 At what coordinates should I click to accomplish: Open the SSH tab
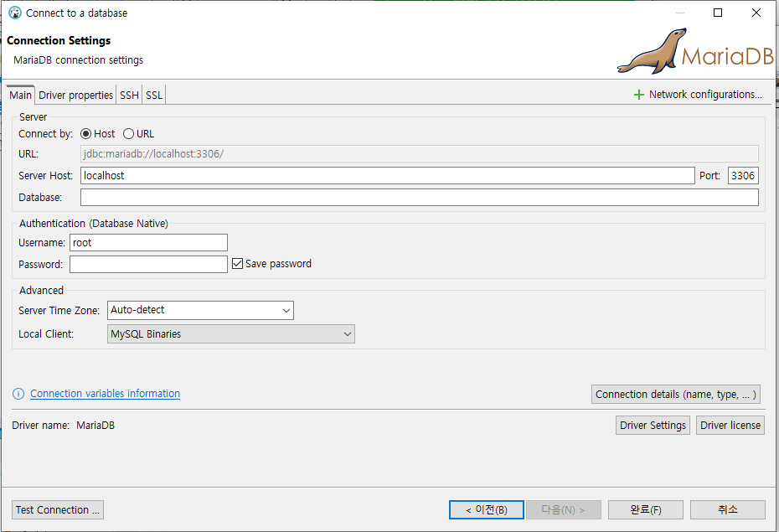pos(129,95)
